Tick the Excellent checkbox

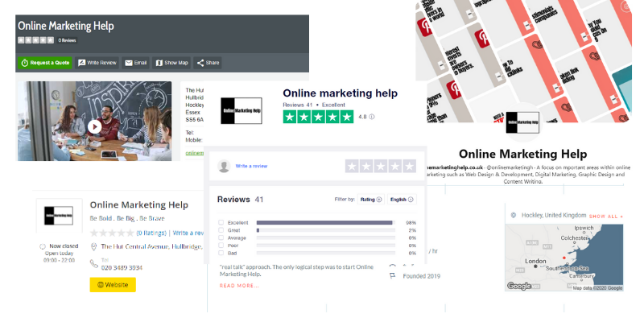point(221,223)
